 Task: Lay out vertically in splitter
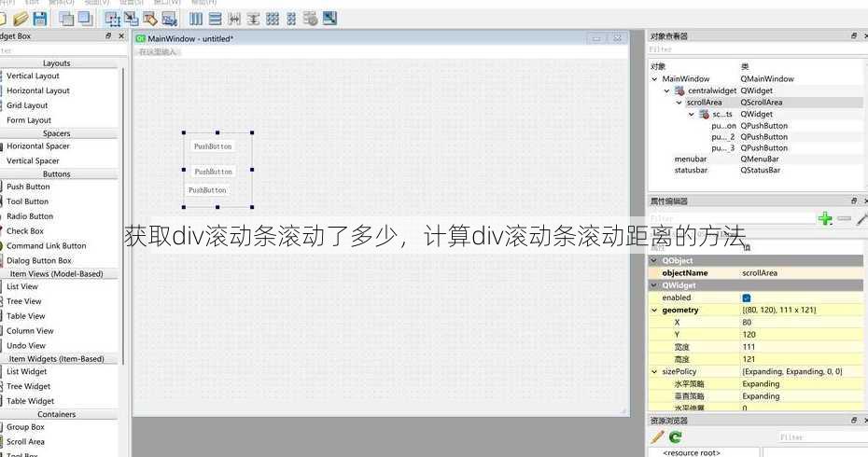(253, 19)
